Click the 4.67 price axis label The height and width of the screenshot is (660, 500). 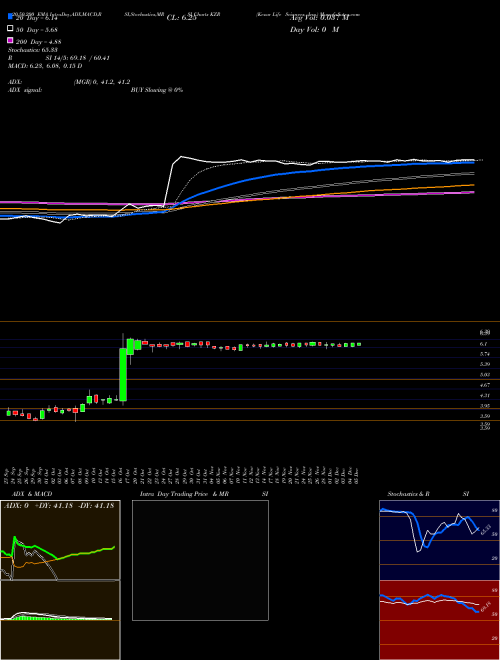(x=484, y=385)
